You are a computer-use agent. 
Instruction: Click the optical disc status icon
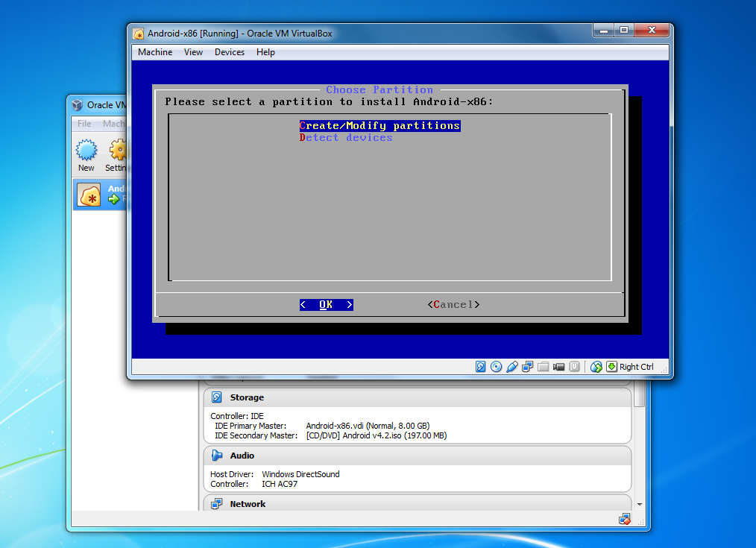pos(496,367)
